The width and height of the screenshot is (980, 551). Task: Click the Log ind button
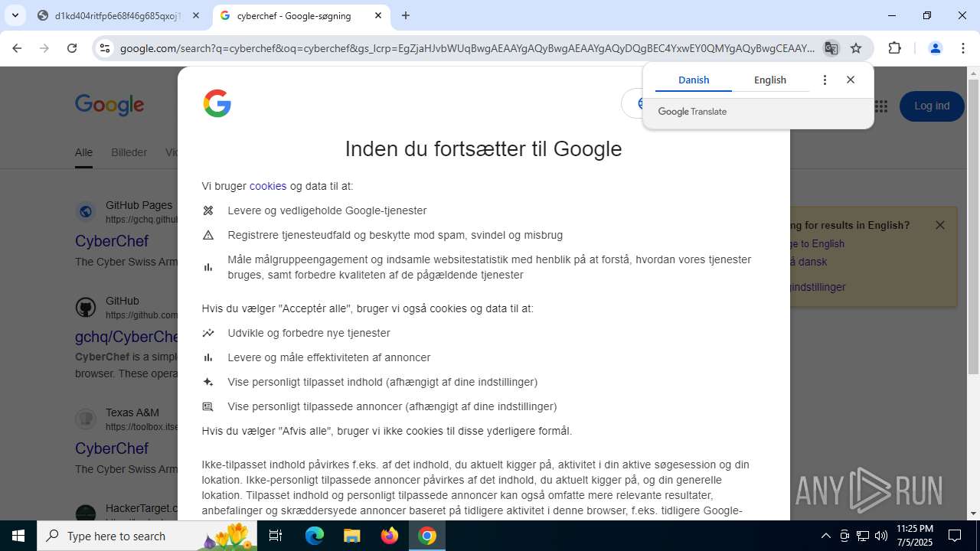932,106
